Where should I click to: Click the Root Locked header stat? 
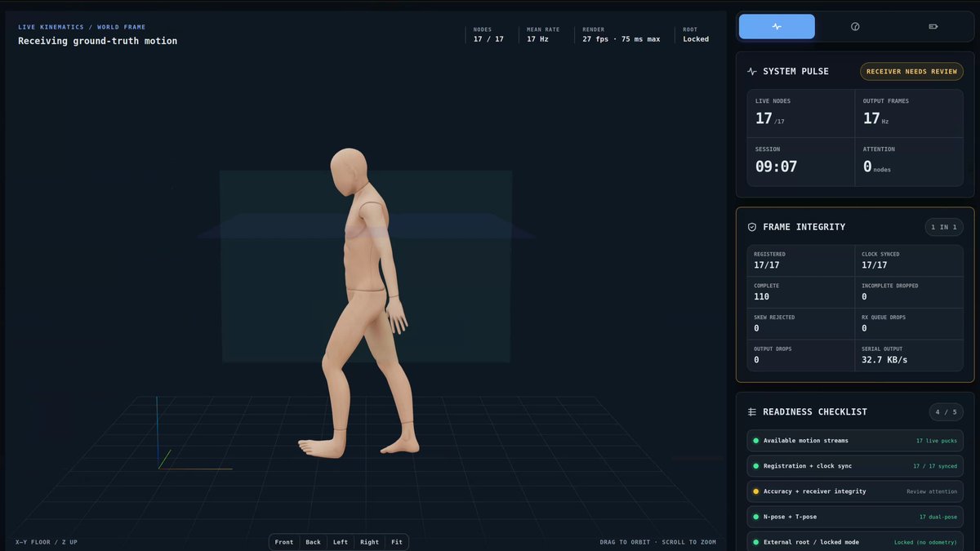click(x=696, y=34)
